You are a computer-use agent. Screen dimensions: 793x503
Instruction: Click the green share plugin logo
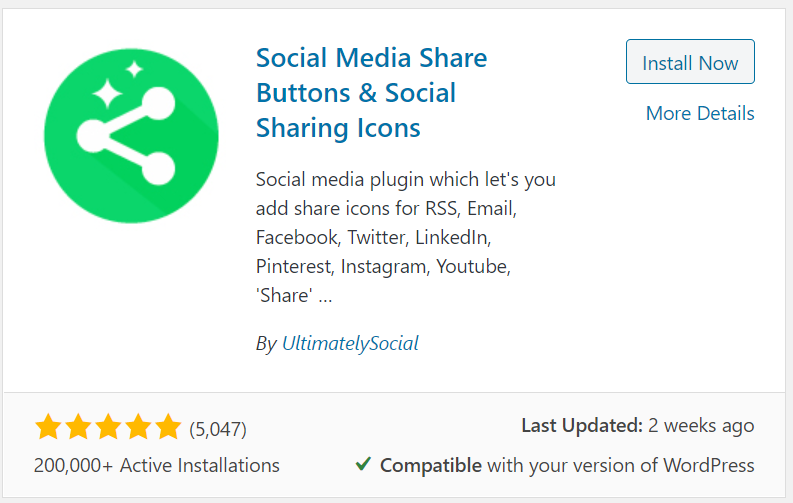(x=131, y=135)
